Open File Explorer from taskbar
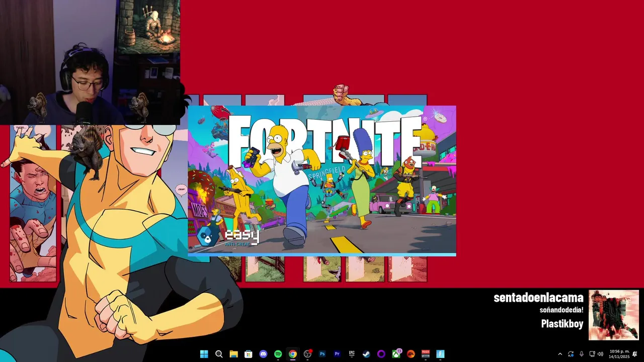This screenshot has width=644, height=362. (233, 354)
